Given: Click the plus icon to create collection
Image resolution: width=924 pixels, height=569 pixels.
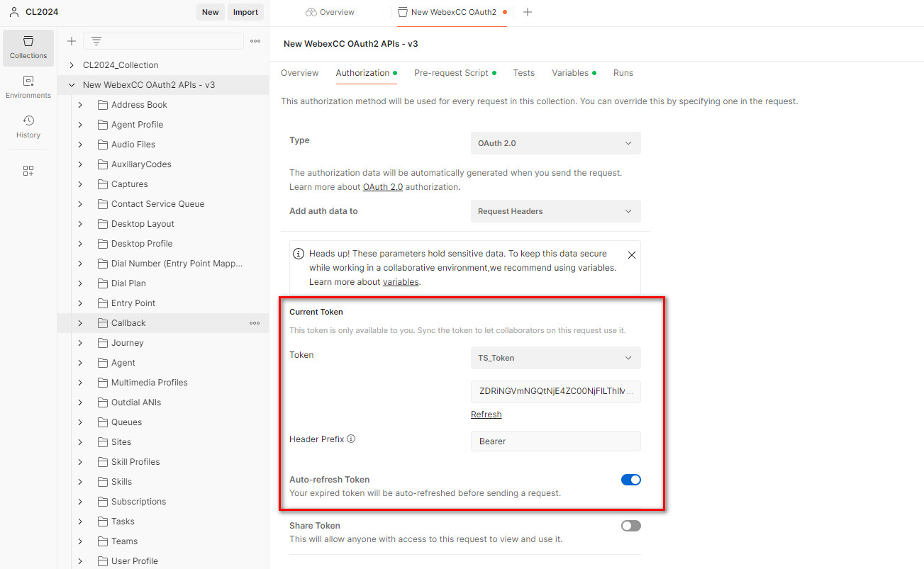Looking at the screenshot, I should pyautogui.click(x=72, y=41).
